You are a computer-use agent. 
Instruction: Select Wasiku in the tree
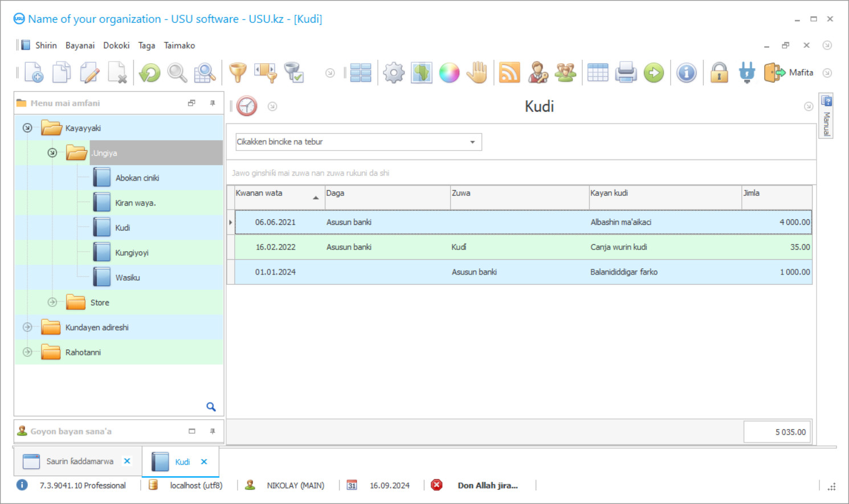128,278
